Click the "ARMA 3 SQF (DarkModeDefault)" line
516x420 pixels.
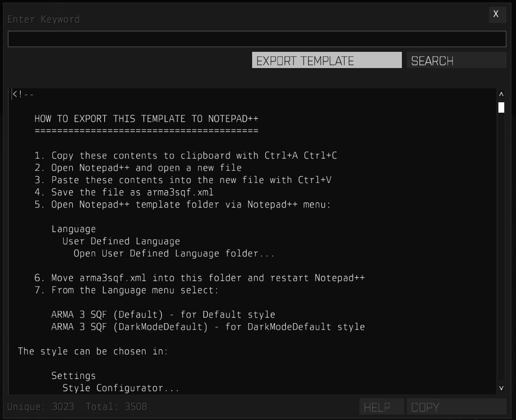[208, 327]
